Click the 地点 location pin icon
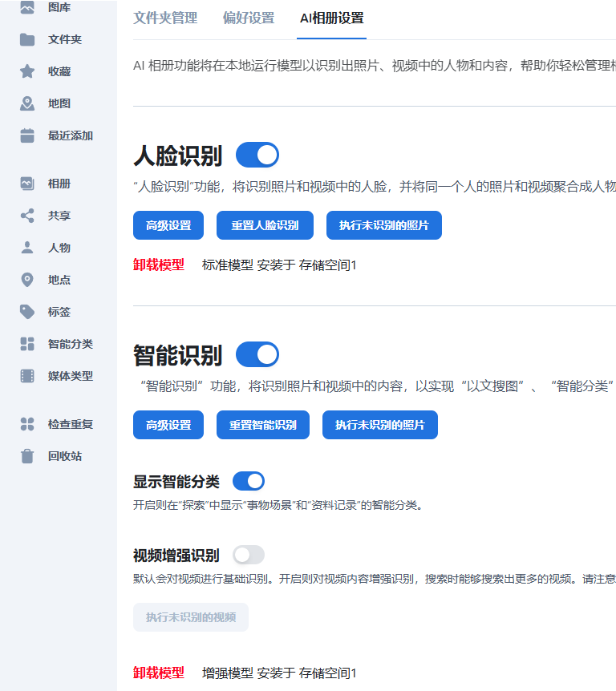Screen dimensions: 616x691 point(27,280)
